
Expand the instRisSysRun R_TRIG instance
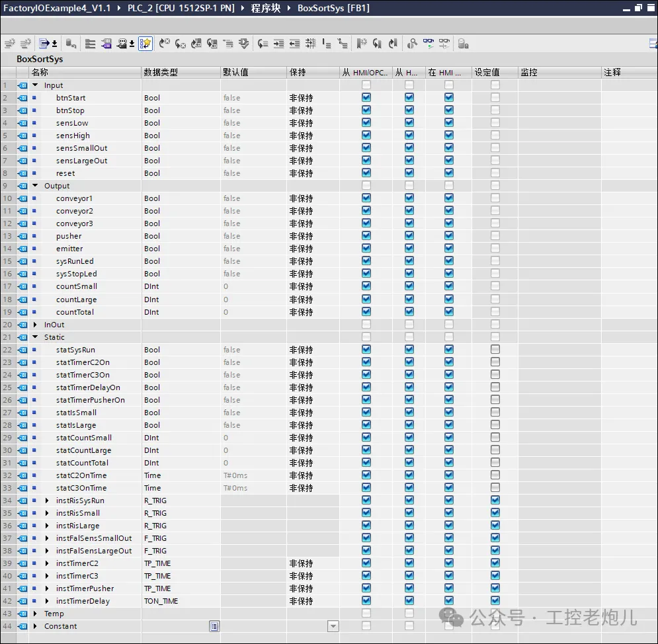click(x=47, y=501)
